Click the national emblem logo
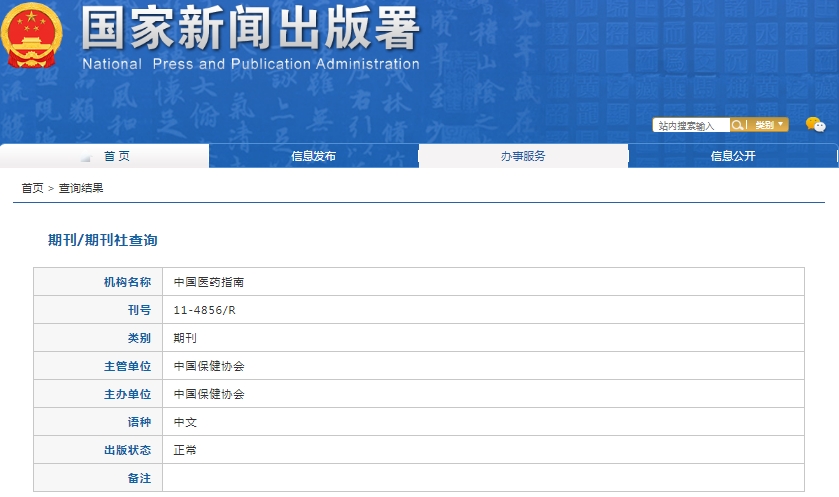Screen dimensions: 839x497 tap(33, 38)
